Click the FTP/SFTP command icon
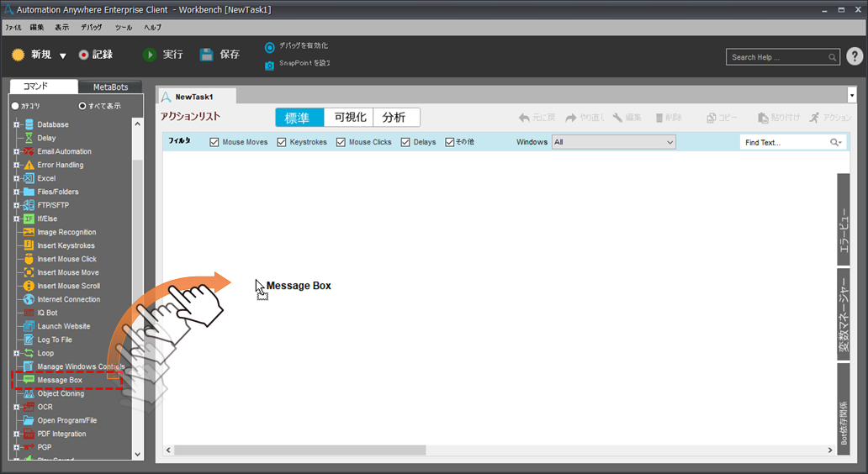868x474 pixels. coord(29,205)
